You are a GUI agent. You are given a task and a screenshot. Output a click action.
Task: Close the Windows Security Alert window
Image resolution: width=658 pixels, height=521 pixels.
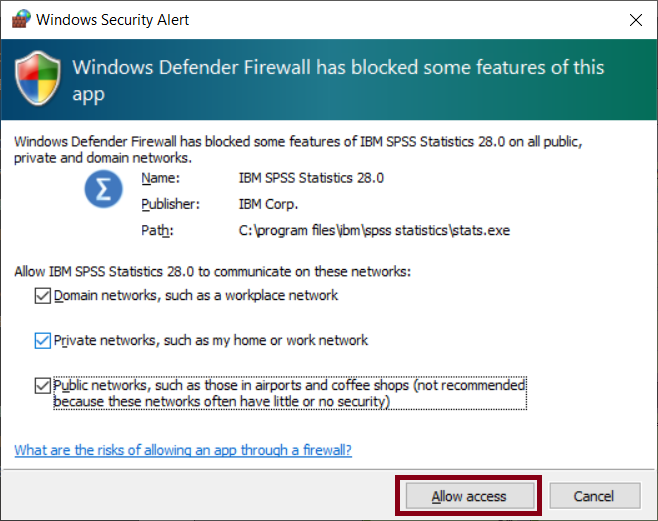click(x=635, y=19)
